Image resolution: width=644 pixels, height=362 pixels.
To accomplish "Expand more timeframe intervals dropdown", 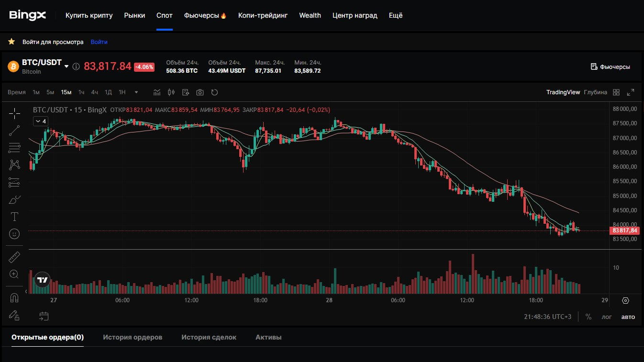I will [x=136, y=92].
